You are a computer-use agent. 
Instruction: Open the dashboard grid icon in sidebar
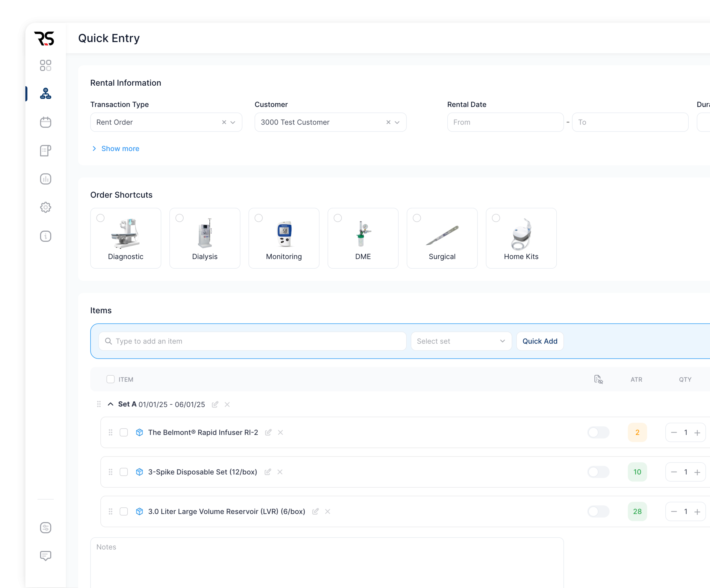coord(45,65)
